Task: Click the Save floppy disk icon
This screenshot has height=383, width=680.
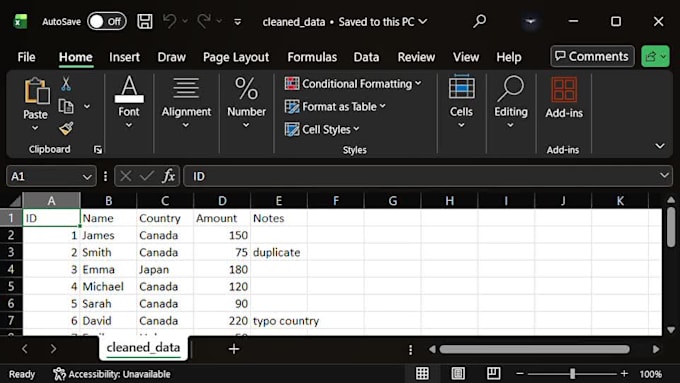Action: [x=145, y=21]
